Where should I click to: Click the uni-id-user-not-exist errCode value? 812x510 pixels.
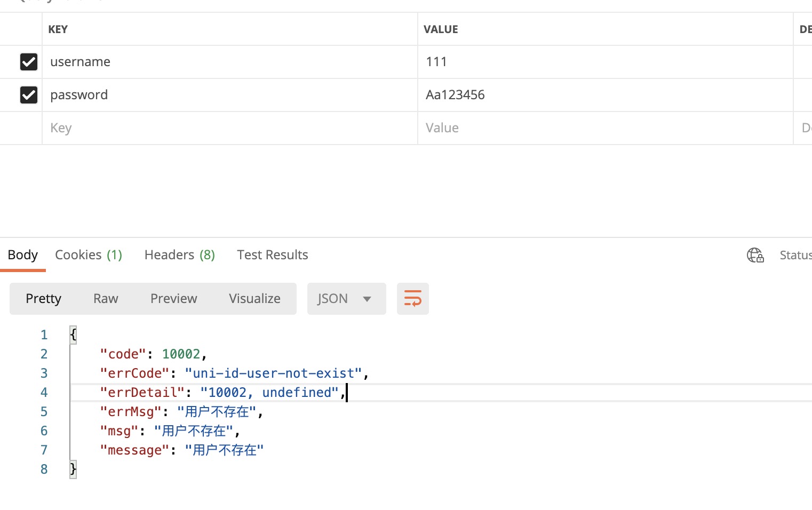273,373
